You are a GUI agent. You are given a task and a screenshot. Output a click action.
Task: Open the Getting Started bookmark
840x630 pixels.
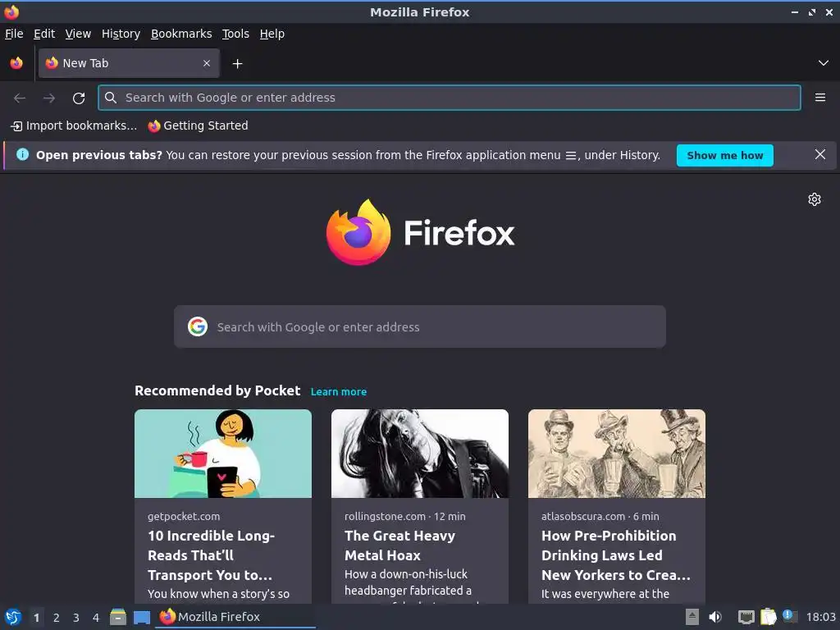[x=199, y=126]
